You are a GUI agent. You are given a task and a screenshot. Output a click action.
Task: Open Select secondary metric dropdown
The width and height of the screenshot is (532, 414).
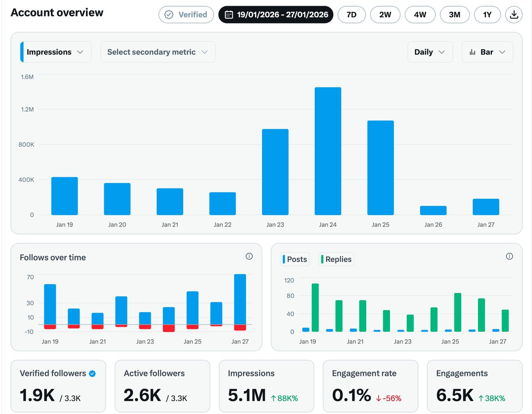pos(158,52)
